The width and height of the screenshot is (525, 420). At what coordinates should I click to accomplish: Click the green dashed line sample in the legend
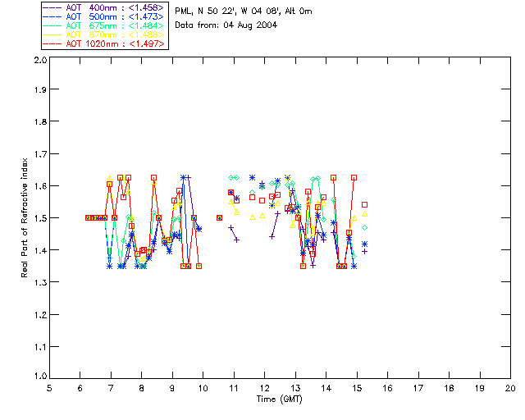click(x=52, y=25)
